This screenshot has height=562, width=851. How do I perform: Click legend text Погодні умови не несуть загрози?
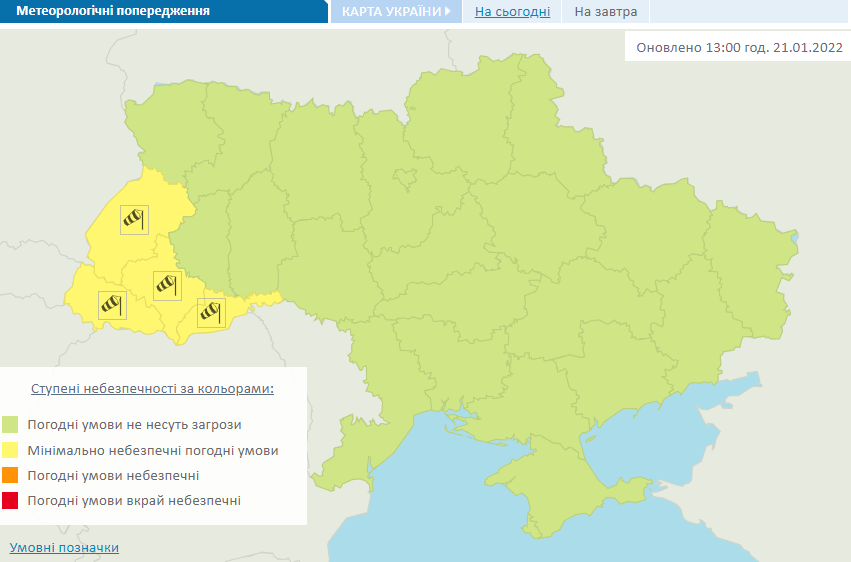coord(135,425)
